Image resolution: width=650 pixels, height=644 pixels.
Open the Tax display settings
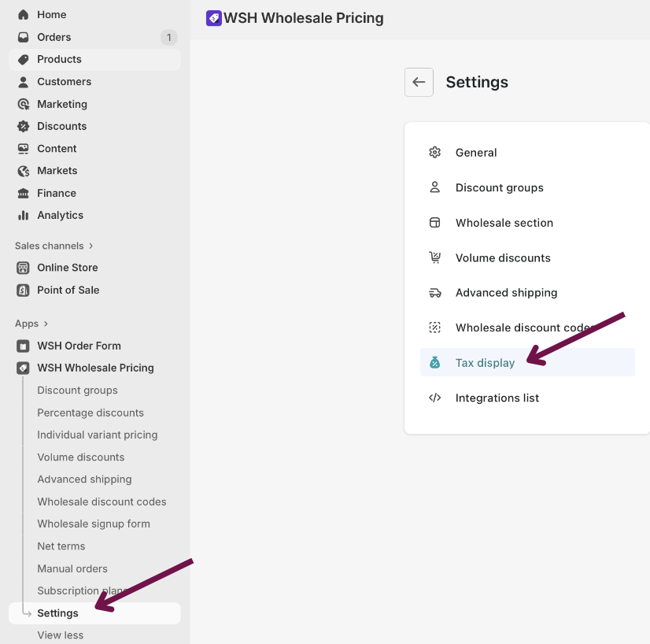pos(485,363)
